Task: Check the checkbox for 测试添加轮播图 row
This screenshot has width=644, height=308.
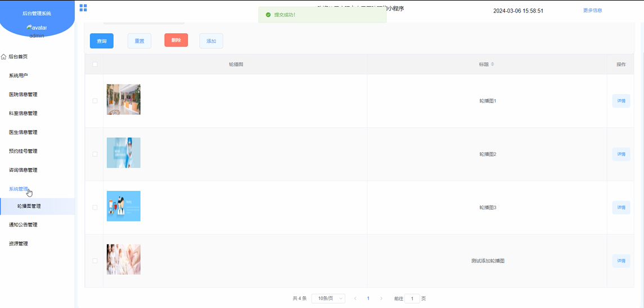Action: pyautogui.click(x=95, y=261)
